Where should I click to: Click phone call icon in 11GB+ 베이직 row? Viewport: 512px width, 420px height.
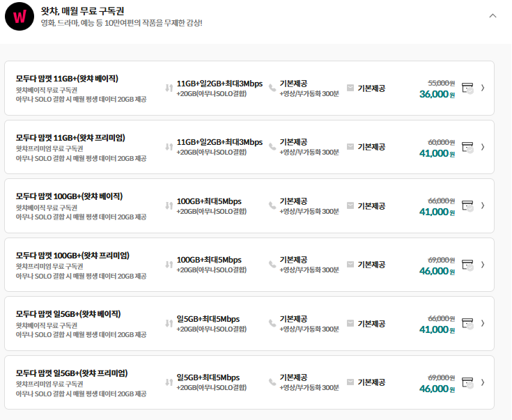(x=272, y=88)
